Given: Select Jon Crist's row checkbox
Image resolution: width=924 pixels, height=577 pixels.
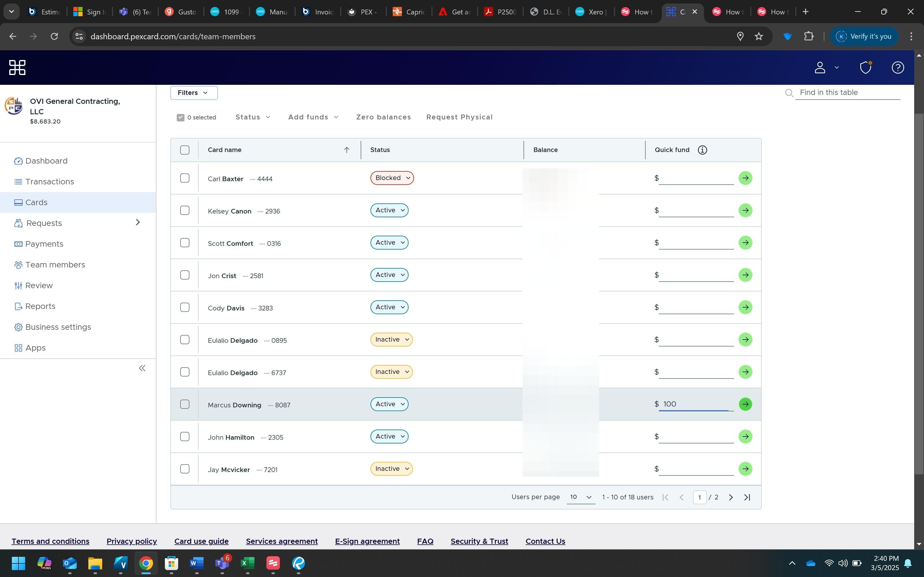Looking at the screenshot, I should [x=185, y=275].
